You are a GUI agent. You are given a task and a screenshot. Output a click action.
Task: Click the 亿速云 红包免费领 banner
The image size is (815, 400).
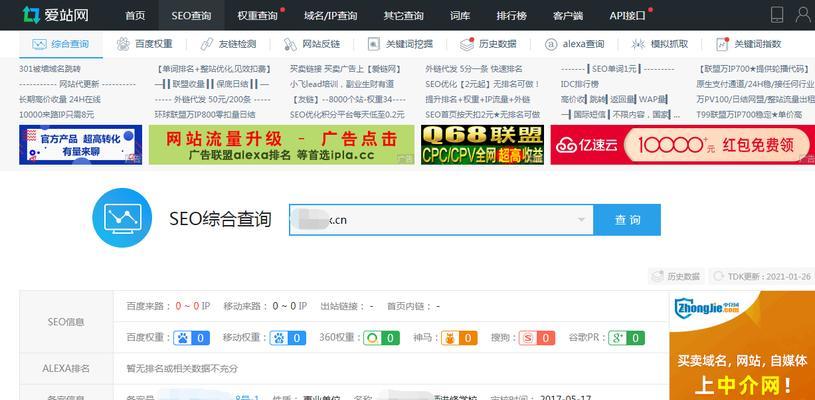[683, 145]
